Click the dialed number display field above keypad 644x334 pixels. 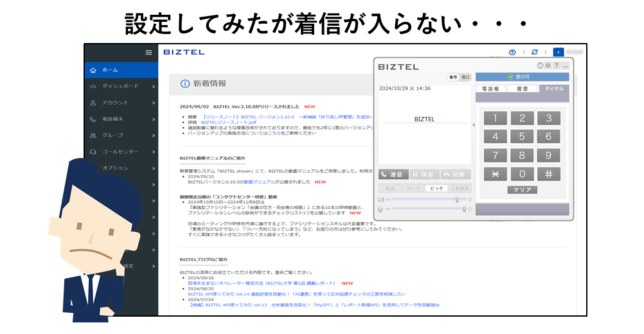click(522, 98)
